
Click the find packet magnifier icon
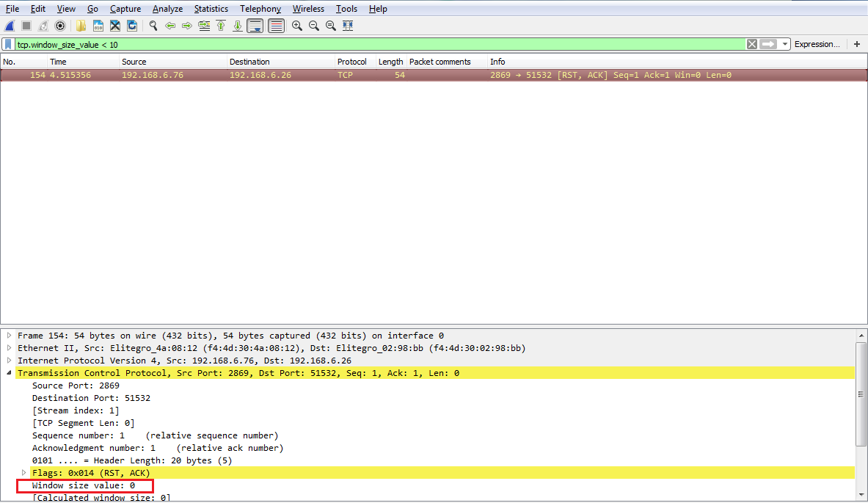pyautogui.click(x=153, y=26)
